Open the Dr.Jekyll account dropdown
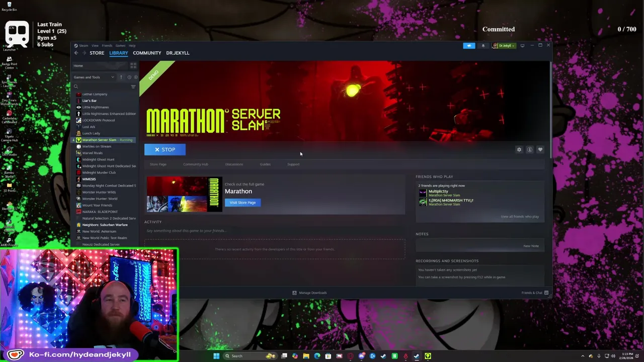Viewport: 644px width, 362px height. point(504,46)
